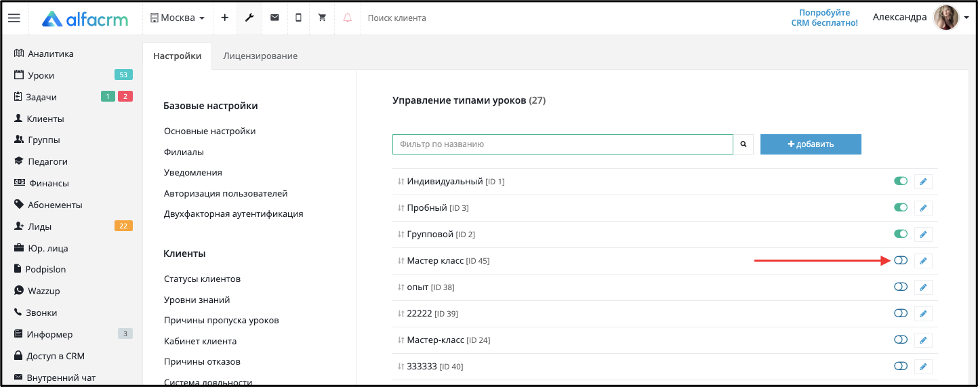Click the + добавить button
This screenshot has height=387, width=979.
tap(810, 144)
